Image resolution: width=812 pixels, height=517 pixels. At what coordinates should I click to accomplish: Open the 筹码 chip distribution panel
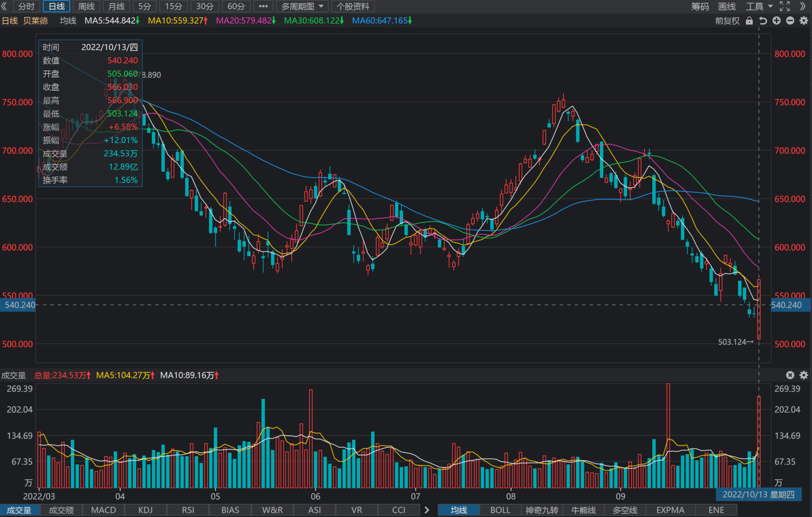coord(700,6)
